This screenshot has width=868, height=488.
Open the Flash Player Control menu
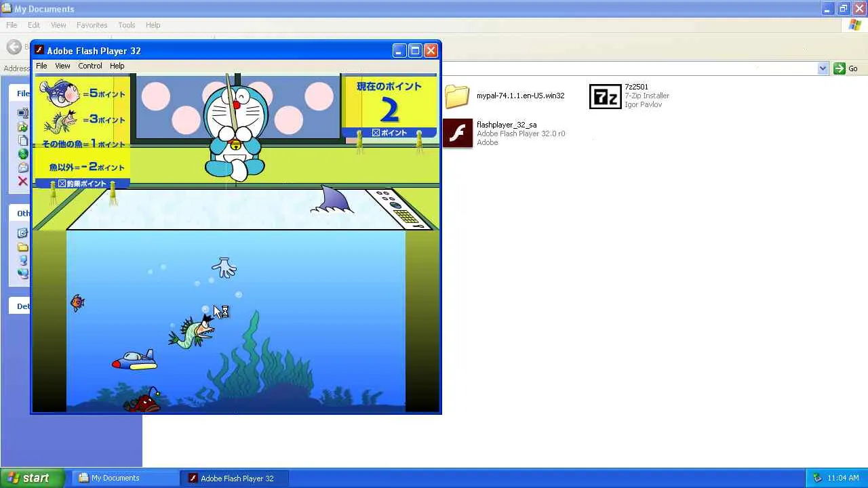(90, 66)
